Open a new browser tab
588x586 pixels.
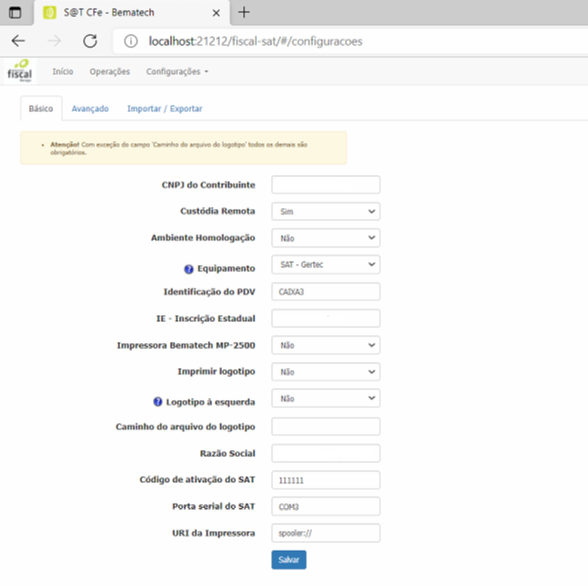[244, 12]
